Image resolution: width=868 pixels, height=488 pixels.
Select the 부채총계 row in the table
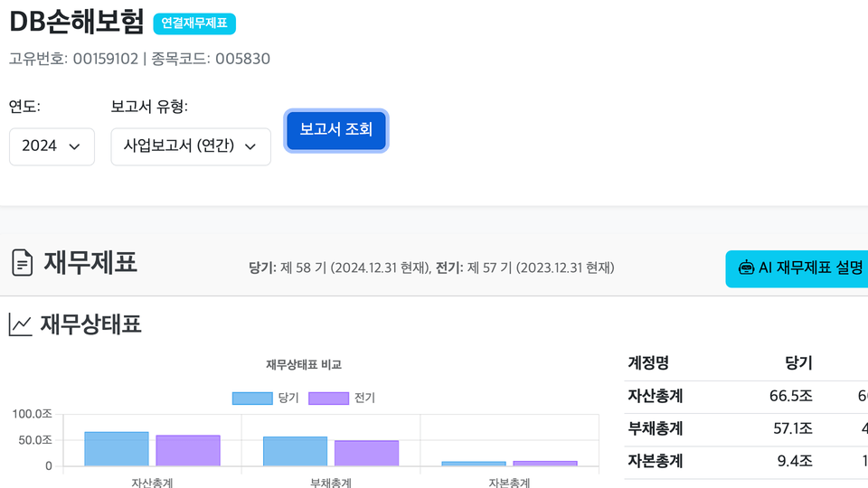(x=746, y=429)
